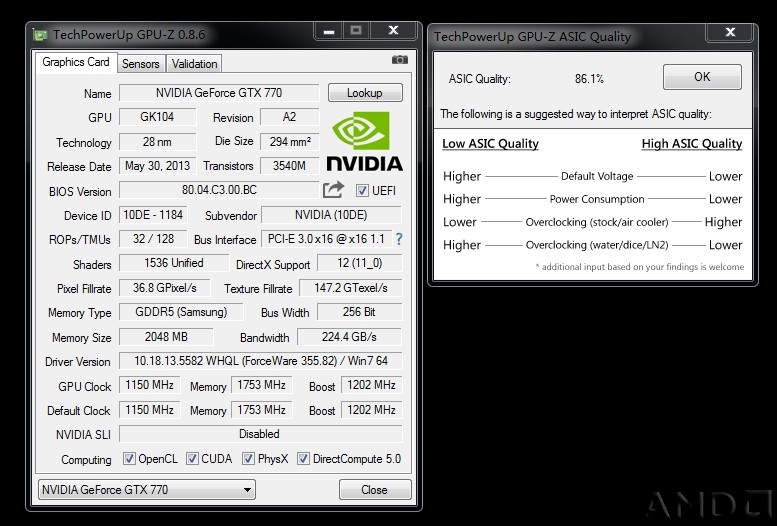Screen dimensions: 777x526
Task: Open the NVIDIA GeForce GTX 770 dropdown
Action: tap(147, 490)
